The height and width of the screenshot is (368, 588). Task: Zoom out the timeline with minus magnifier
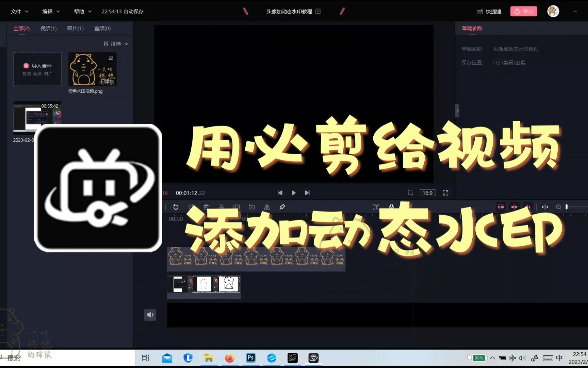tap(558, 207)
